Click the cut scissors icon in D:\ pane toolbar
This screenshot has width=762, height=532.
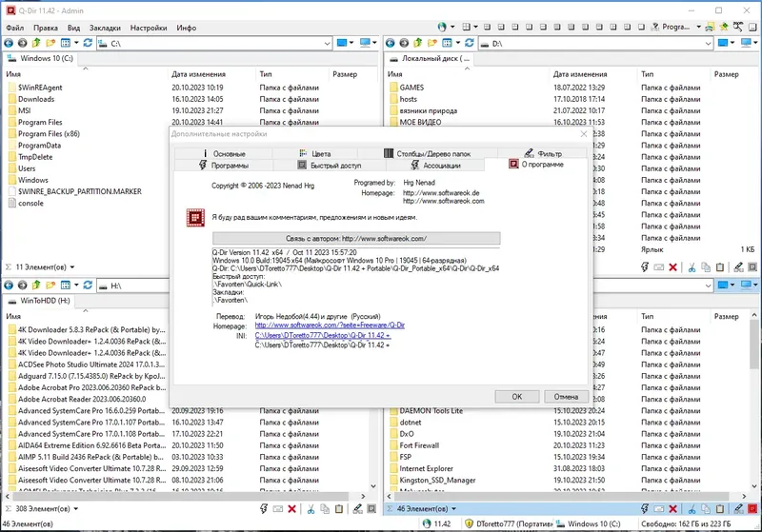point(692,267)
